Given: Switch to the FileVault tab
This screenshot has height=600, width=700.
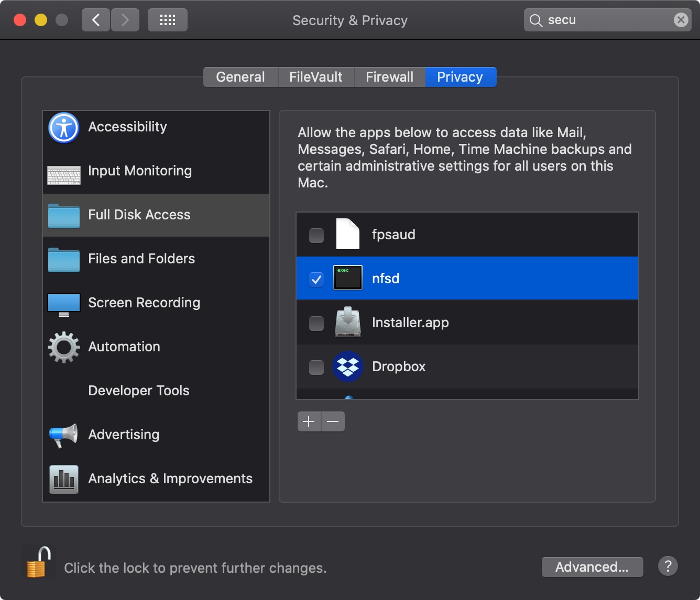Looking at the screenshot, I should (316, 77).
